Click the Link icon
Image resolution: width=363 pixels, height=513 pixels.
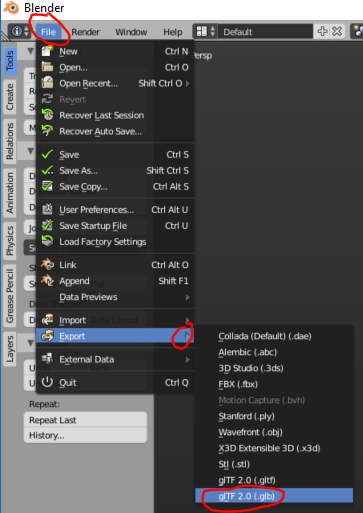point(47,265)
